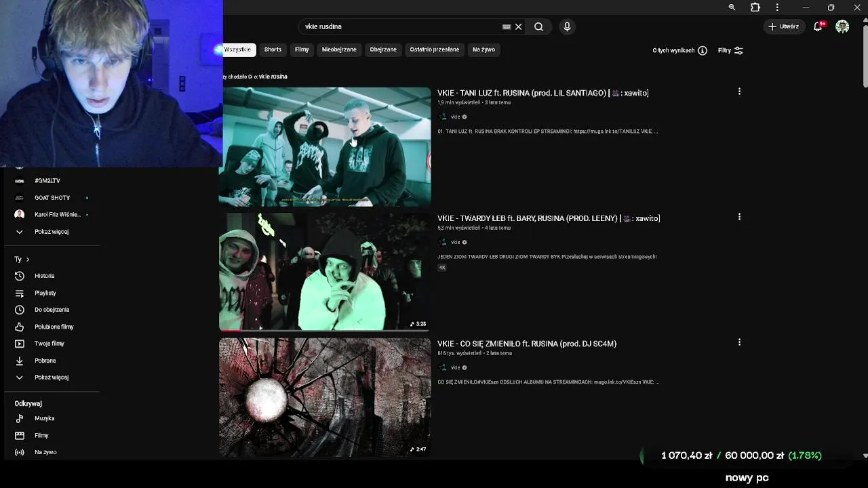Click the browser extensions puzzle icon
The width and height of the screenshot is (868, 488).
755,7
